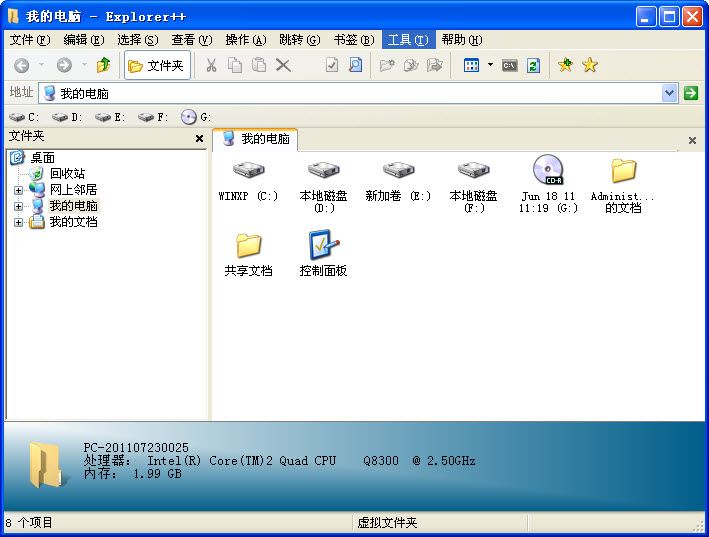Select 我的电脑 in the folder tree
Viewport: 709px width, 537px height.
pos(73,206)
